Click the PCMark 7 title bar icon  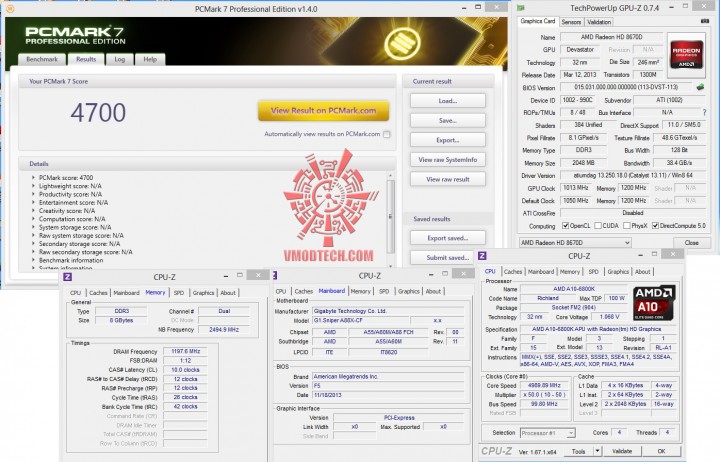[x=10, y=8]
